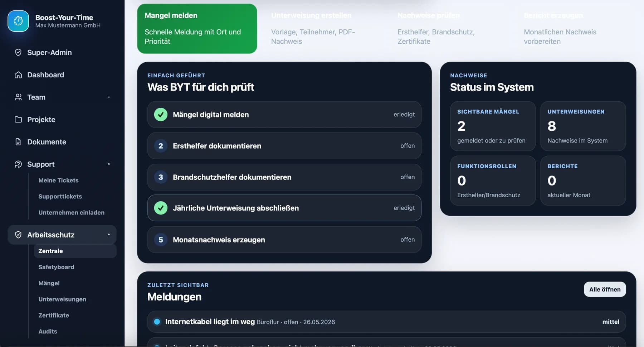The image size is (644, 347).
Task: Click the Mangel melden green card
Action: pyautogui.click(x=197, y=29)
